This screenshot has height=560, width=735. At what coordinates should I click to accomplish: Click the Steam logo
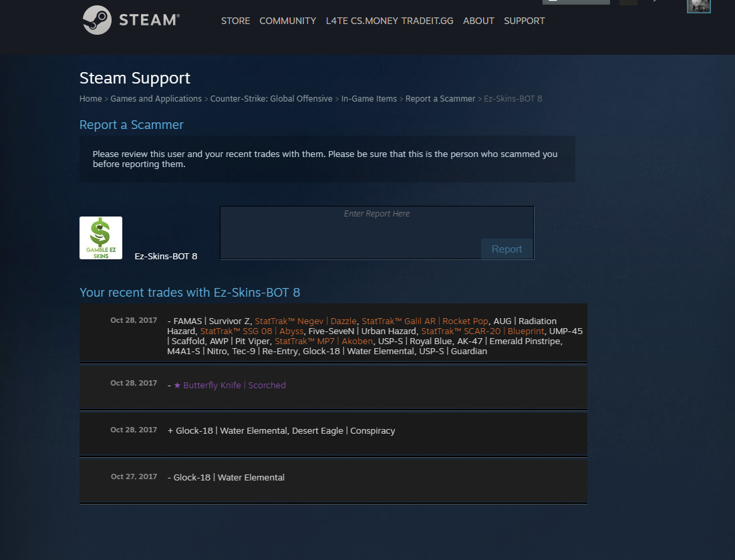click(131, 20)
